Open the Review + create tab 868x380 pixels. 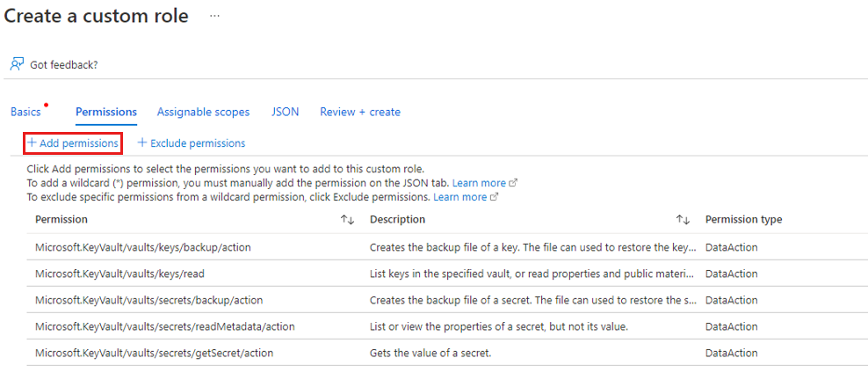pos(360,112)
